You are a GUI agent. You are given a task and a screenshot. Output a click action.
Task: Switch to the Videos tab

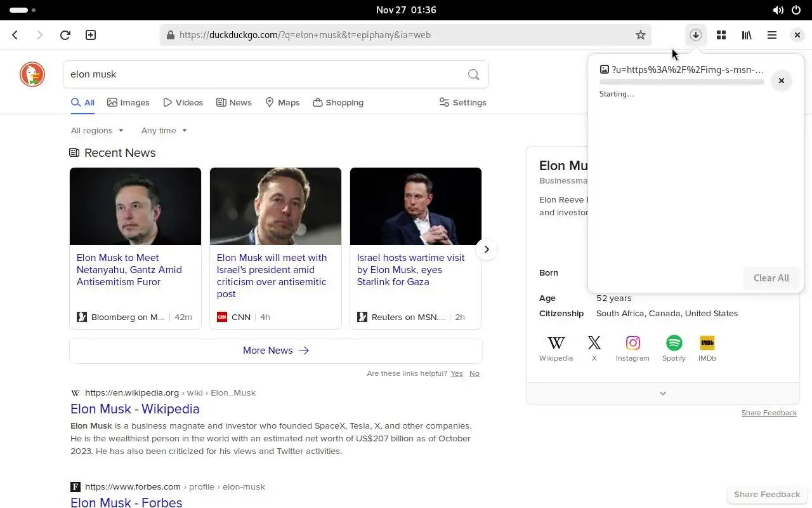183,102
